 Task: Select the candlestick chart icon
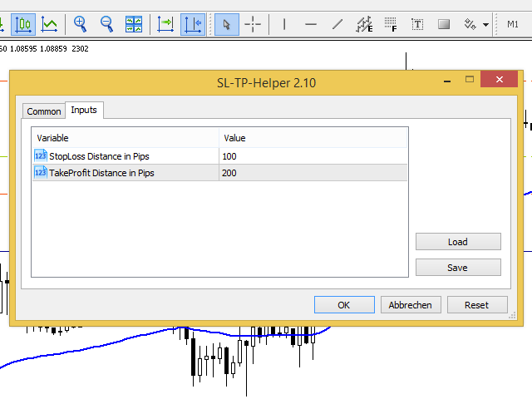(x=24, y=24)
